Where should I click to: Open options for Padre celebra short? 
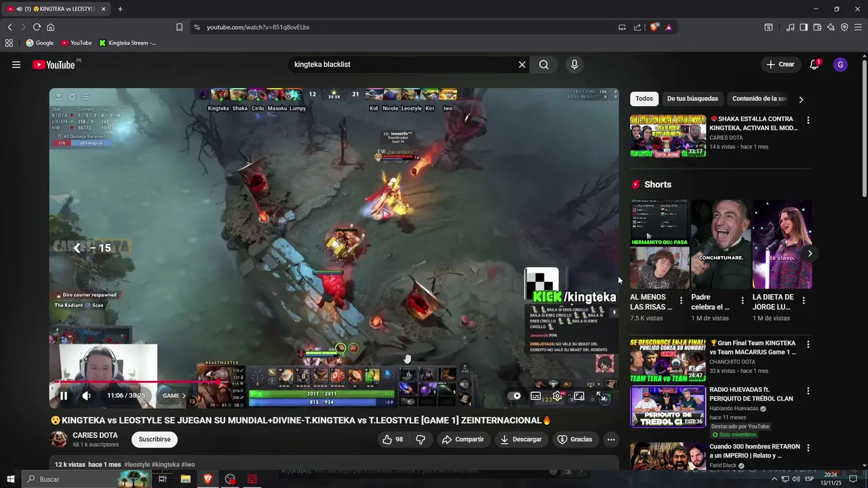pos(742,300)
